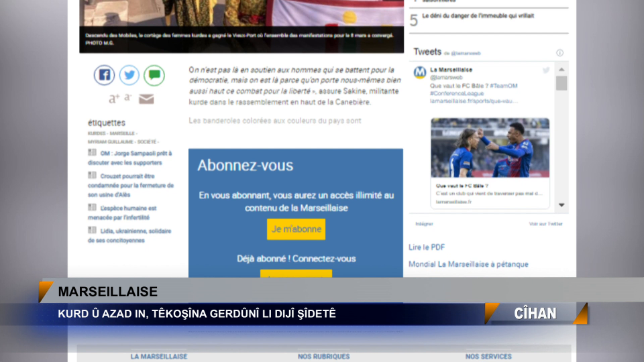Viewport: 644px width, 362px height.
Task: Email the article using envelope icon
Action: pyautogui.click(x=146, y=99)
